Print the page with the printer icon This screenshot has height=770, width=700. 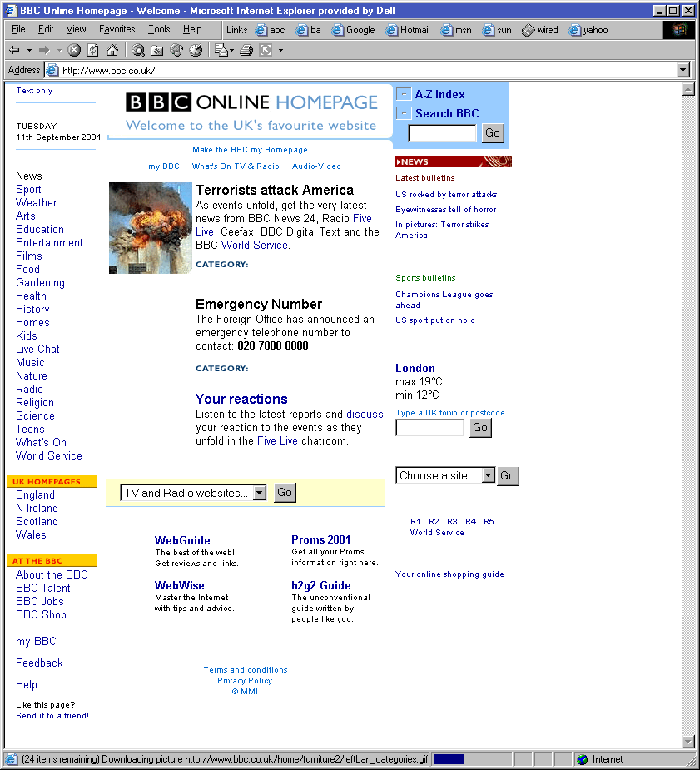pos(246,50)
